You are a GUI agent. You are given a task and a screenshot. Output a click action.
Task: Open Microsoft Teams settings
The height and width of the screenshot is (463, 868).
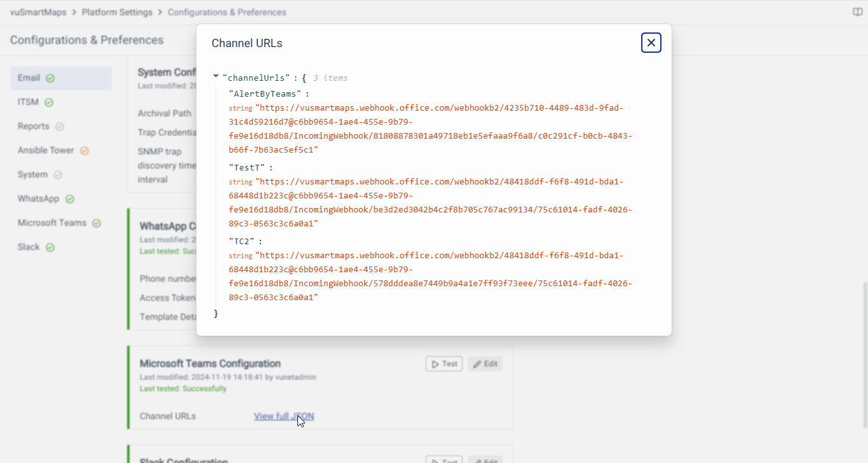51,223
